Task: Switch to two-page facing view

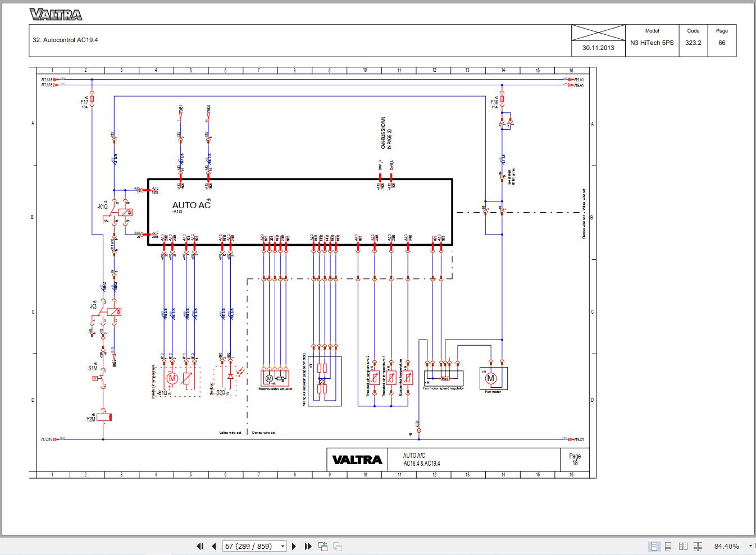Action: (683, 546)
